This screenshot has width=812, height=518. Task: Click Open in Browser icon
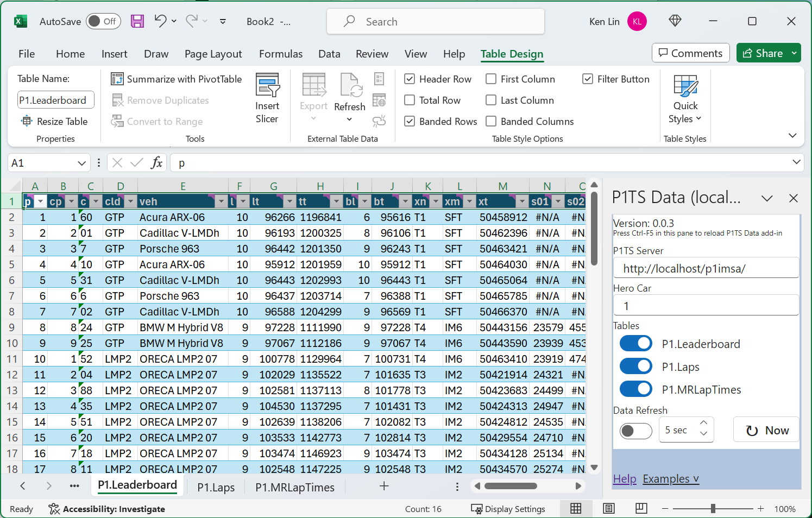click(x=379, y=100)
